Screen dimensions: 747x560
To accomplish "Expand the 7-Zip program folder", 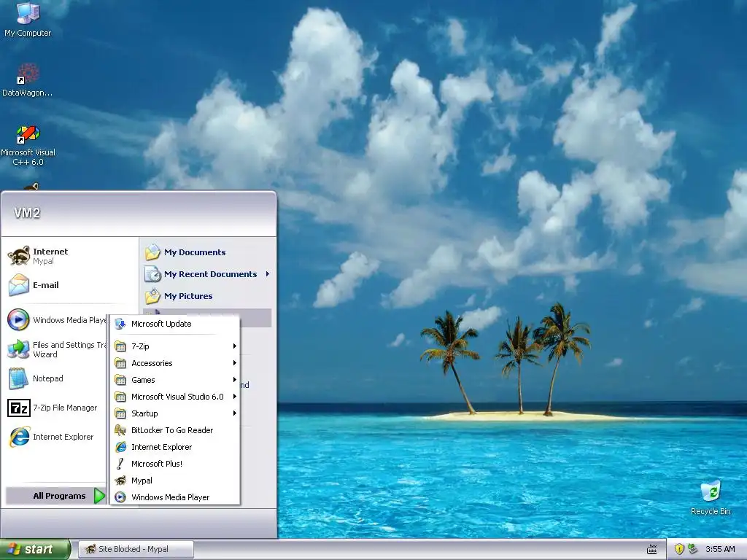I will [x=175, y=346].
